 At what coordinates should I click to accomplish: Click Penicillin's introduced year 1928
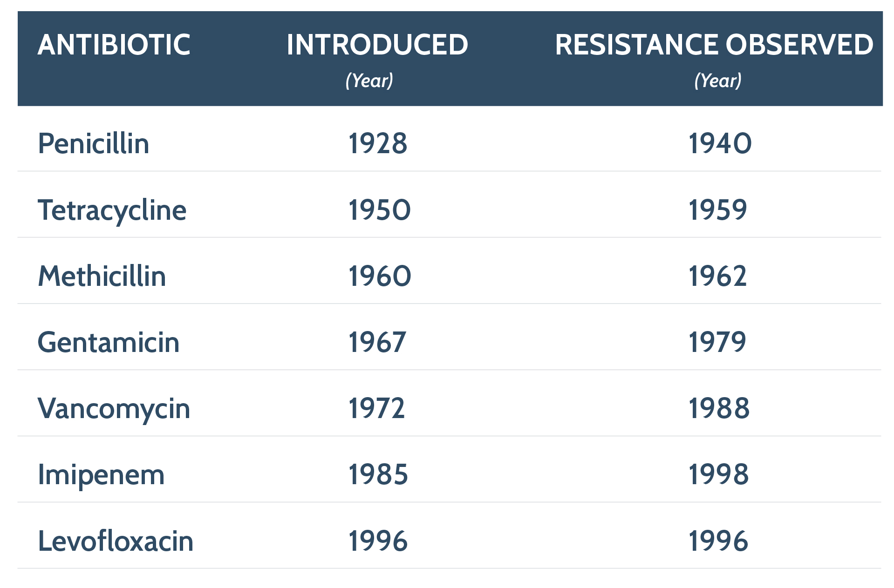(378, 143)
